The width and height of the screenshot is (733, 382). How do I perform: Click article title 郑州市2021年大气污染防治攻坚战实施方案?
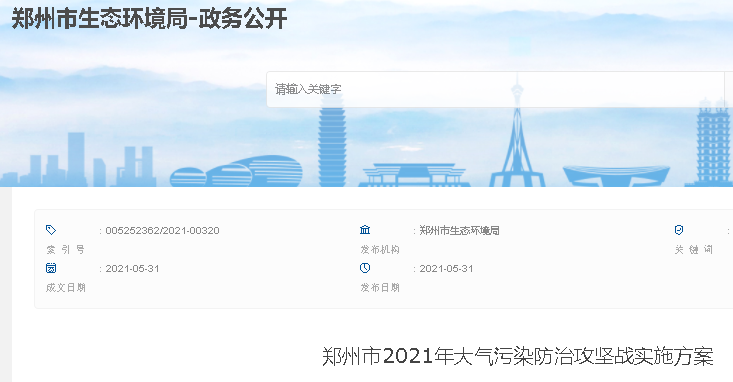(518, 357)
